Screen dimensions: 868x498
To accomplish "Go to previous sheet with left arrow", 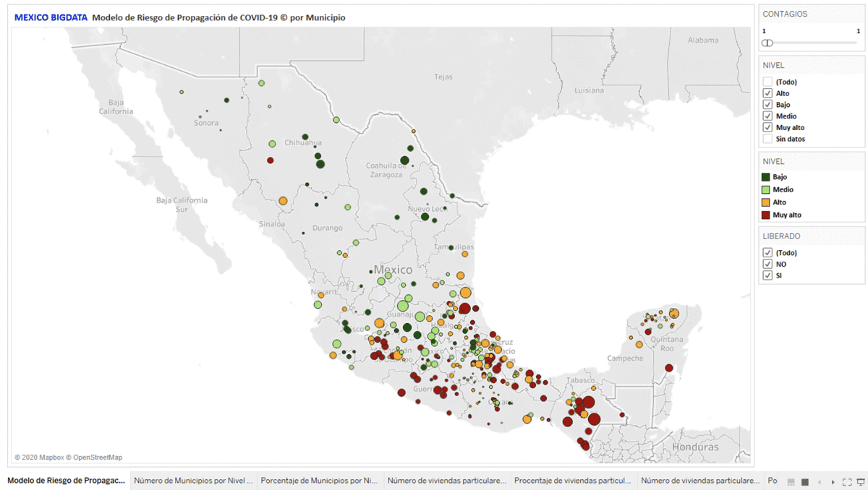I will tap(820, 481).
